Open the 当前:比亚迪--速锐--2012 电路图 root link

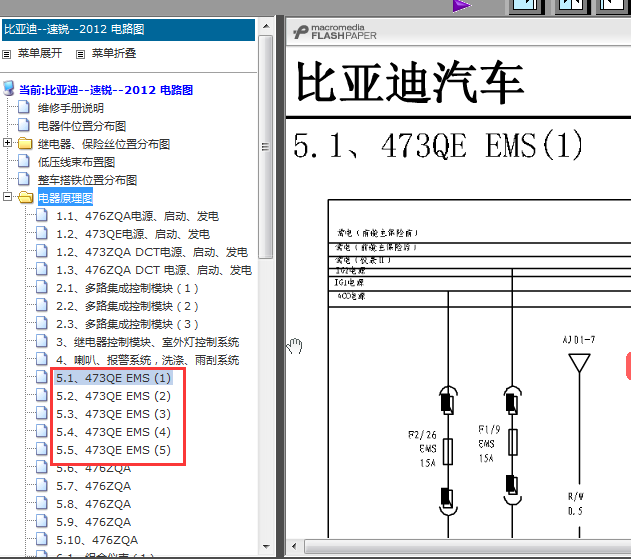coord(106,90)
